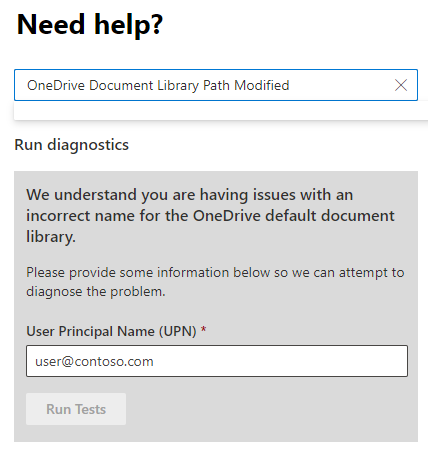Focus the User Principal Name input box
The height and width of the screenshot is (452, 428).
(217, 361)
